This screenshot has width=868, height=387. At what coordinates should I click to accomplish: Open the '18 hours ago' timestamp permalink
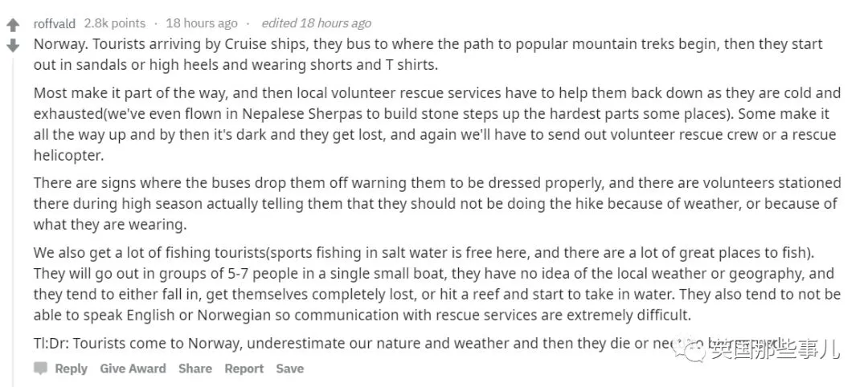coord(202,23)
